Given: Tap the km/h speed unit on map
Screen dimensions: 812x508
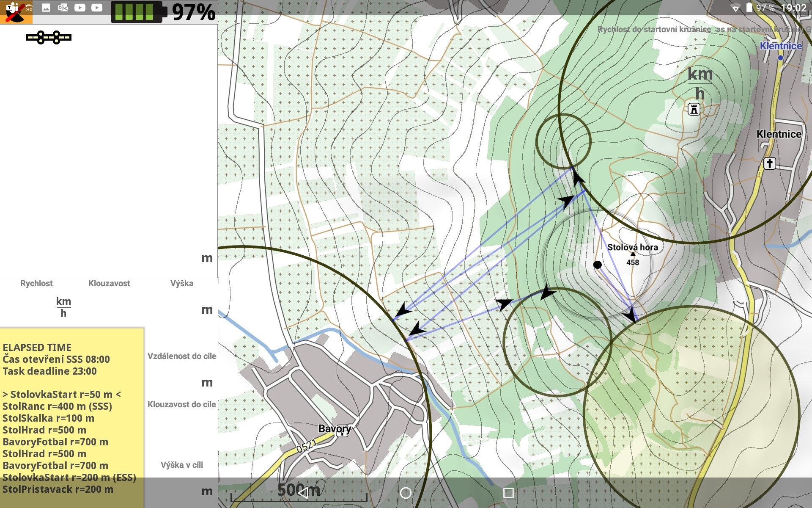Looking at the screenshot, I should [x=700, y=83].
